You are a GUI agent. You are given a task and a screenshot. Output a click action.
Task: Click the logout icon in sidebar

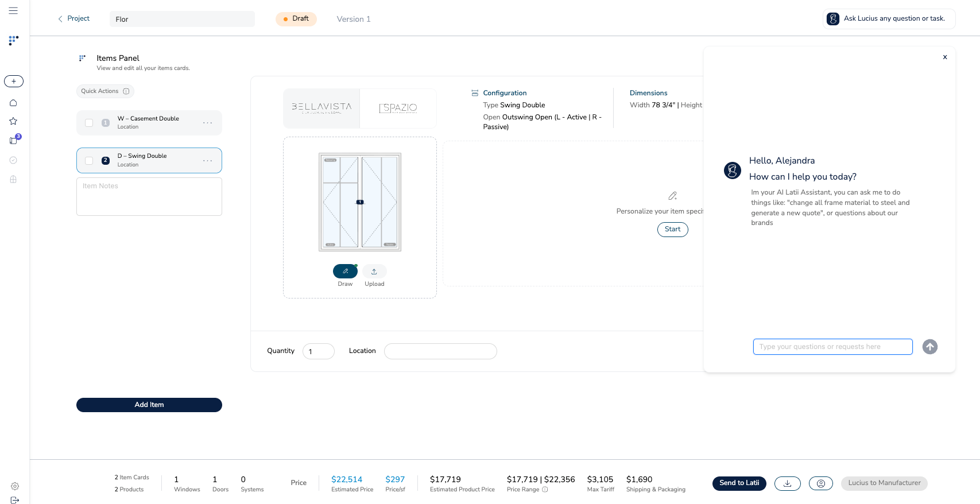tap(15, 500)
